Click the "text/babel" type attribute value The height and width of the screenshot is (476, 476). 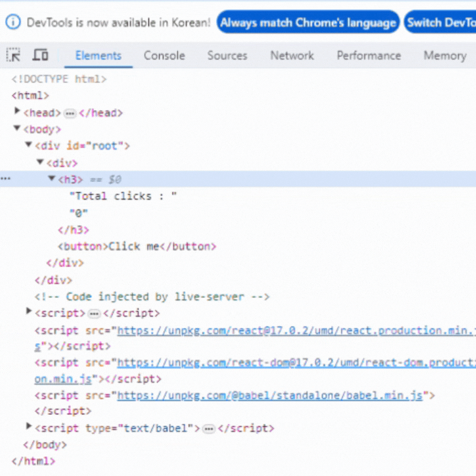pyautogui.click(x=155, y=428)
